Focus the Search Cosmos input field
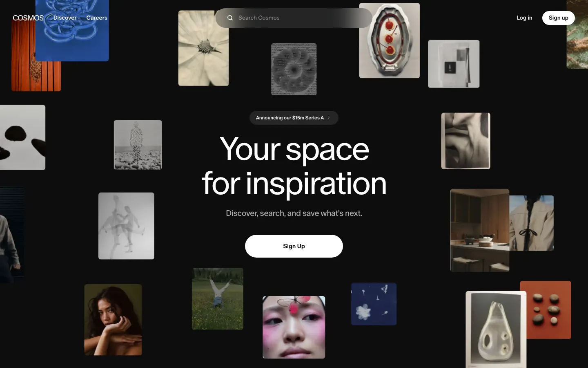This screenshot has width=588, height=368. pyautogui.click(x=294, y=18)
